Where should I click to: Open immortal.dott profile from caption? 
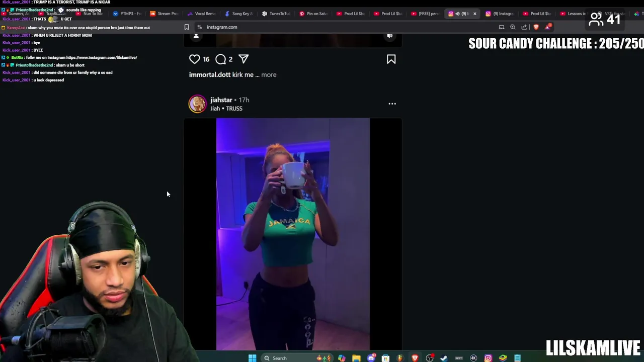[x=210, y=74]
